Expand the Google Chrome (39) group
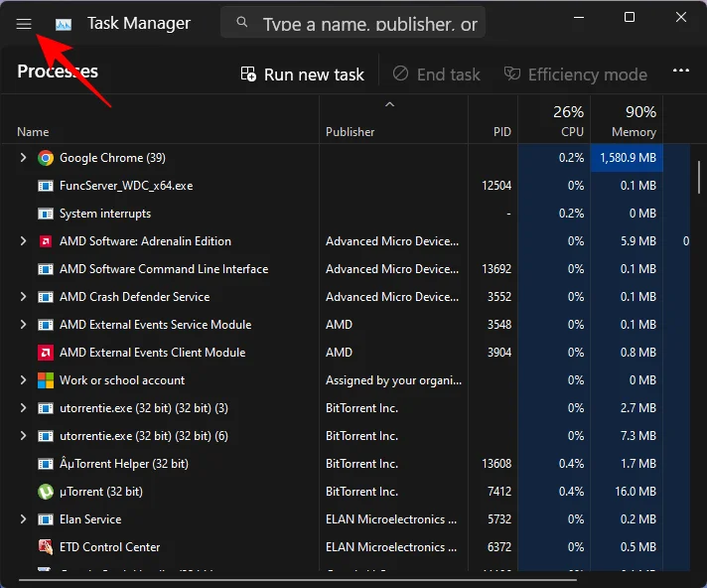 point(23,158)
